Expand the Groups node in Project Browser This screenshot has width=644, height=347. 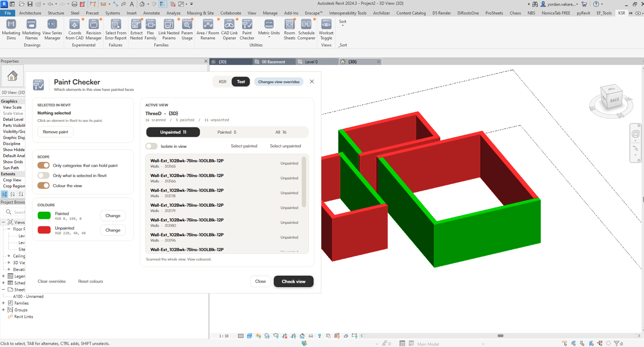tap(4, 310)
